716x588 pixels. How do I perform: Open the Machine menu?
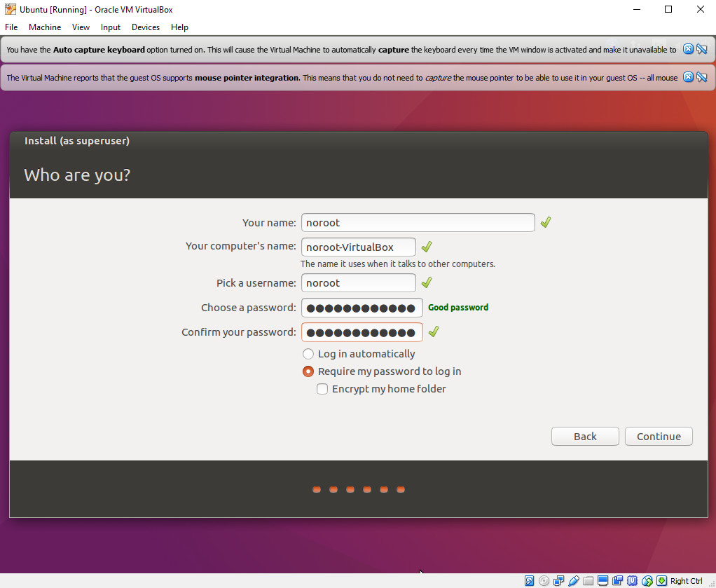[x=45, y=27]
